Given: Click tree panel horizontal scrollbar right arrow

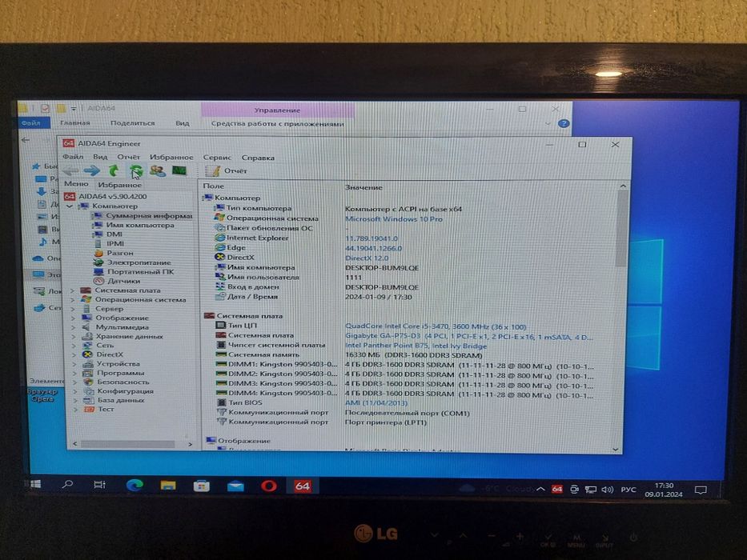Looking at the screenshot, I should pos(190,444).
